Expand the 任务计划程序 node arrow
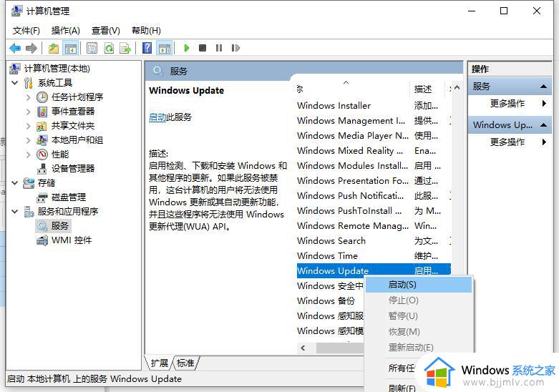Image resolution: width=559 pixels, height=392 pixels. (29, 97)
